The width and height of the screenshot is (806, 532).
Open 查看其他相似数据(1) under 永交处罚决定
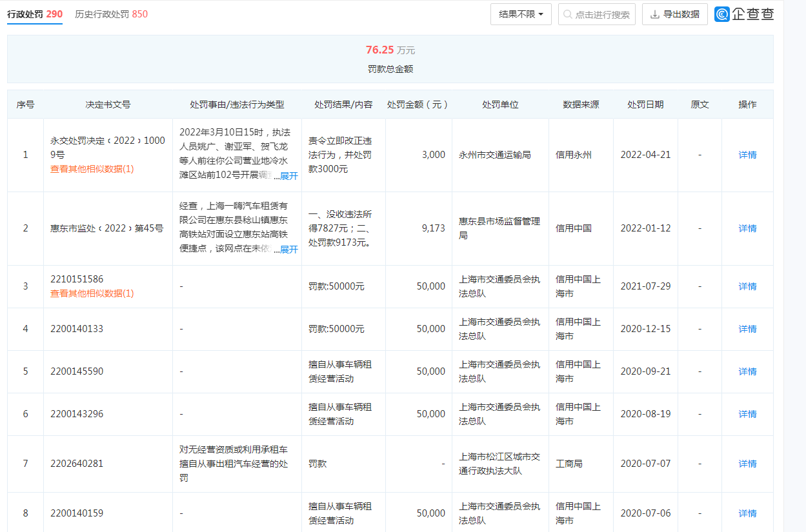(92, 169)
